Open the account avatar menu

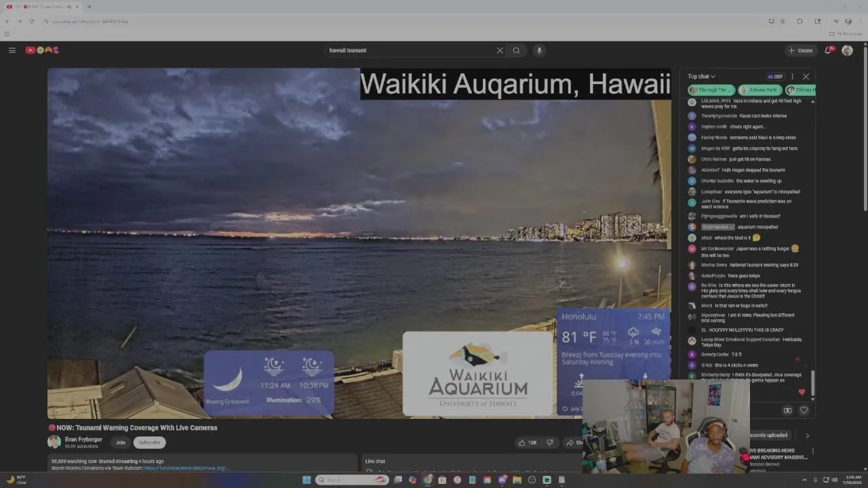(x=847, y=50)
